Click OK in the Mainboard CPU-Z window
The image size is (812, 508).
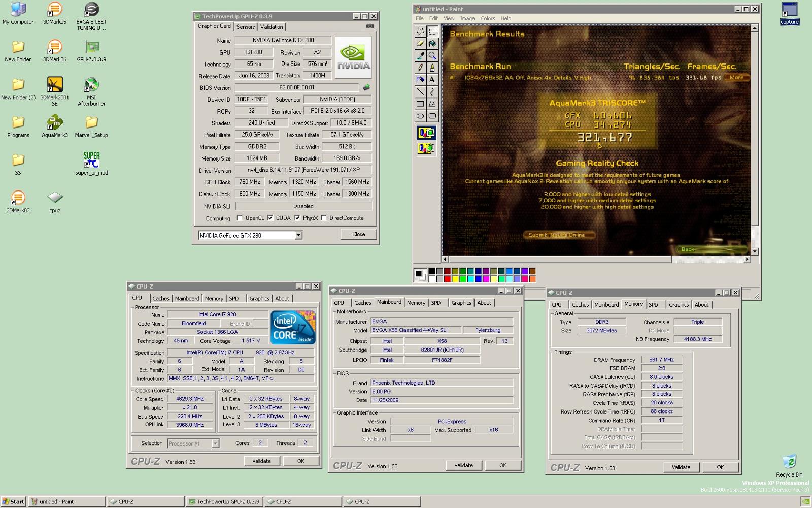tap(502, 465)
